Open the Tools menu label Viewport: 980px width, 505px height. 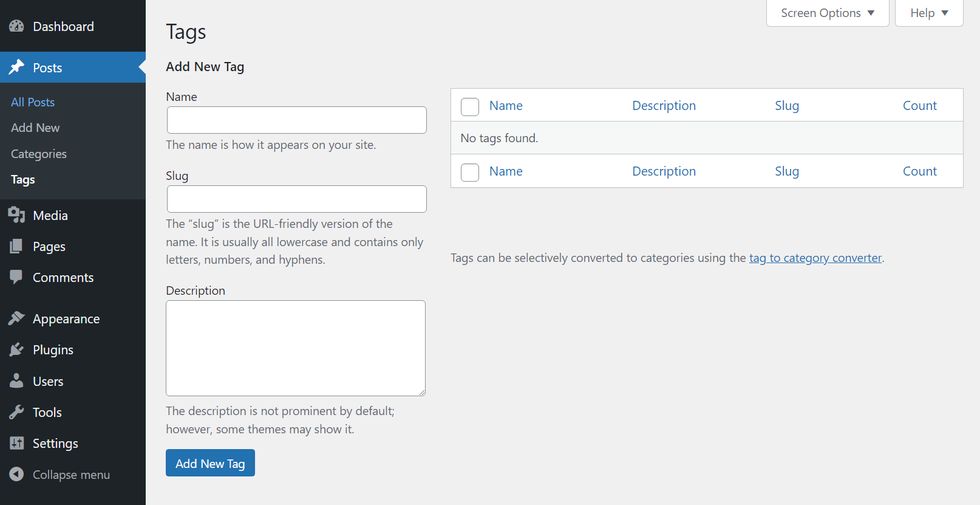coord(47,412)
